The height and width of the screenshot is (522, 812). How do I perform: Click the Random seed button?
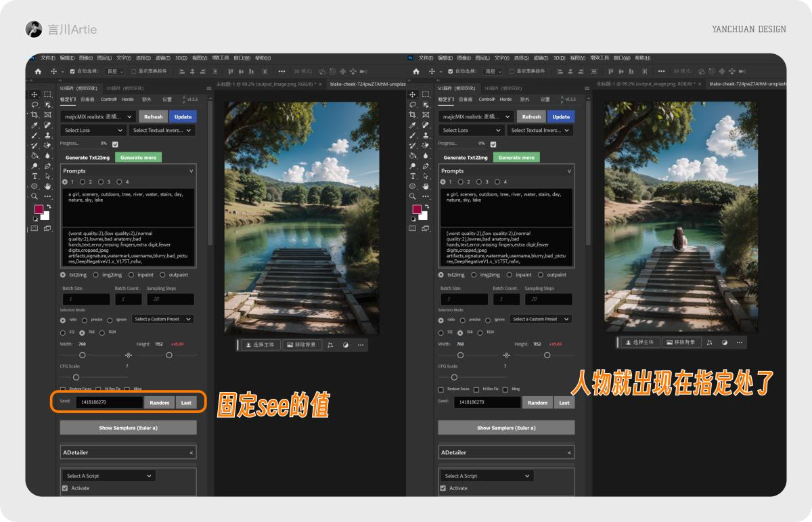tap(159, 402)
